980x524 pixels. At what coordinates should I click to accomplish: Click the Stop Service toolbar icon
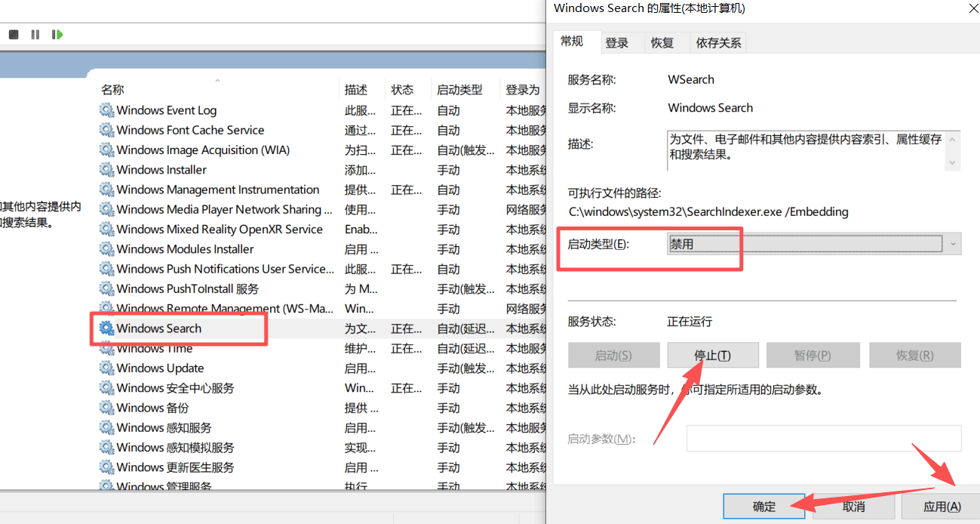(x=14, y=35)
